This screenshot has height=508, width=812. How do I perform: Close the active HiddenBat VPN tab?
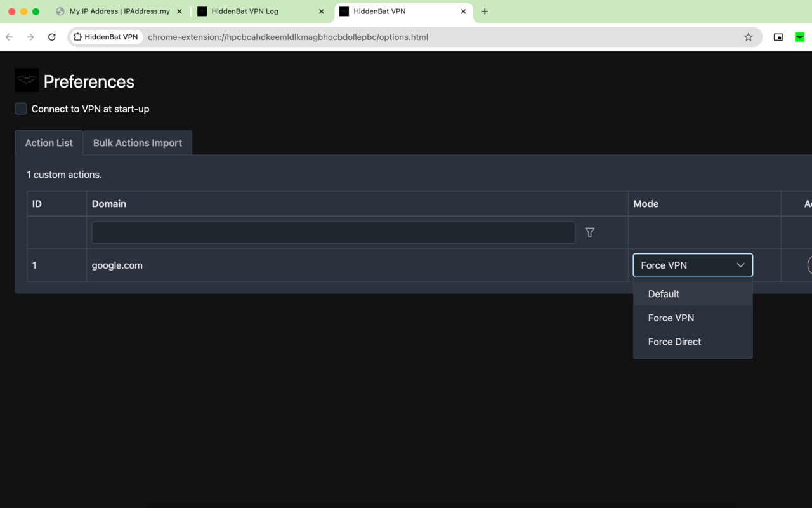tap(464, 11)
